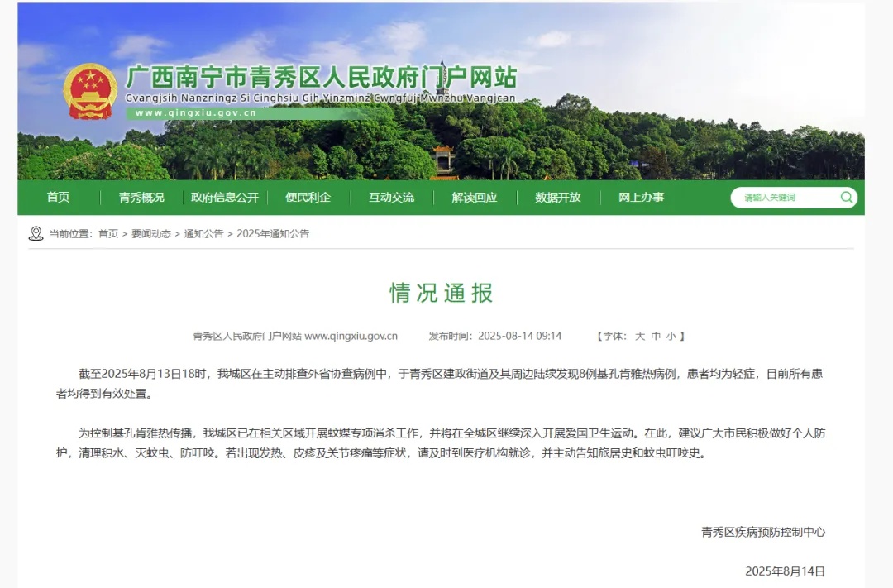Viewport: 893px width, 588px height.
Task: Click the site title 广西南宁市青秀区人民政府门户网站
Action: [x=321, y=78]
